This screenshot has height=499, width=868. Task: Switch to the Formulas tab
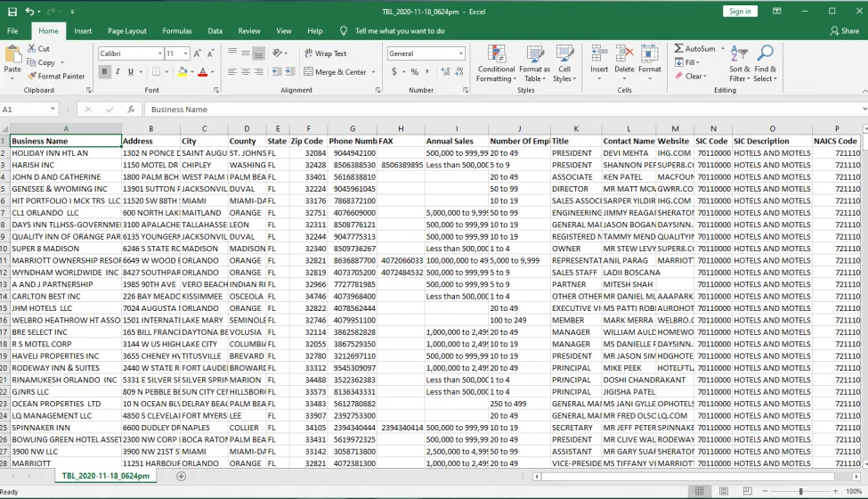pyautogui.click(x=177, y=31)
